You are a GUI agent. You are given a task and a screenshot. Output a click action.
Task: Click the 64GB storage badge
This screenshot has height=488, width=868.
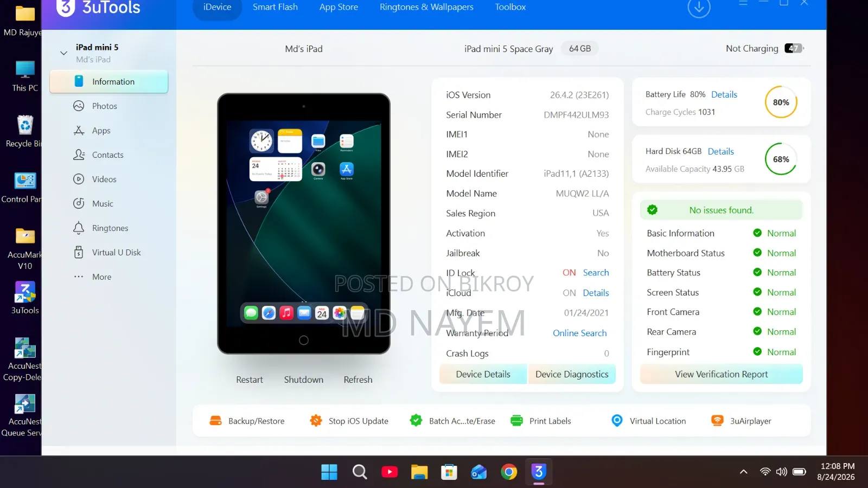tap(580, 48)
